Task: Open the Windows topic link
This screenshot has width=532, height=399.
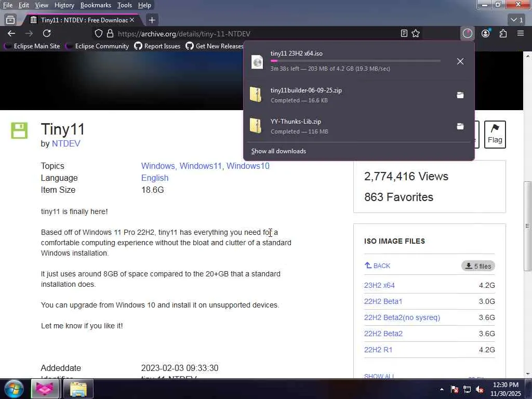Action: point(158,166)
